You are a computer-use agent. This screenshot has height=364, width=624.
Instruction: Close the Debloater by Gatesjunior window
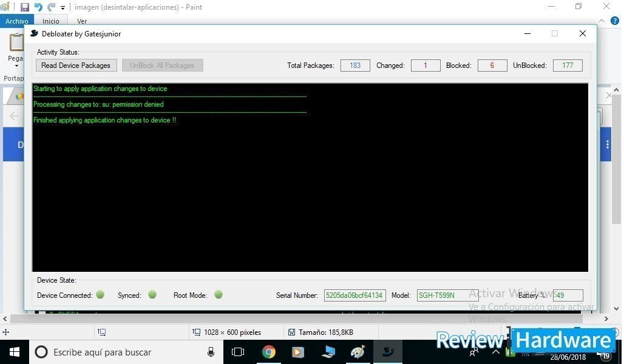[583, 34]
